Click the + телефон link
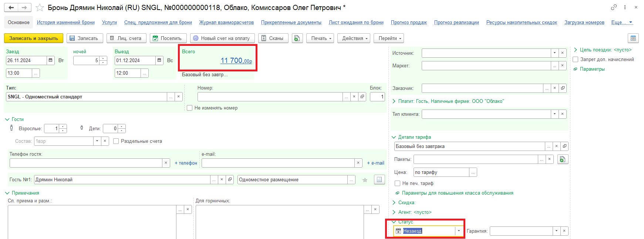Image resolution: width=644 pixels, height=239 pixels. [186, 163]
